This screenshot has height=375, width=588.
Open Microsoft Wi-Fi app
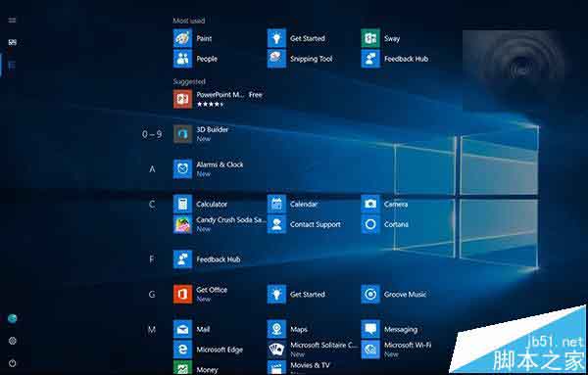[370, 350]
